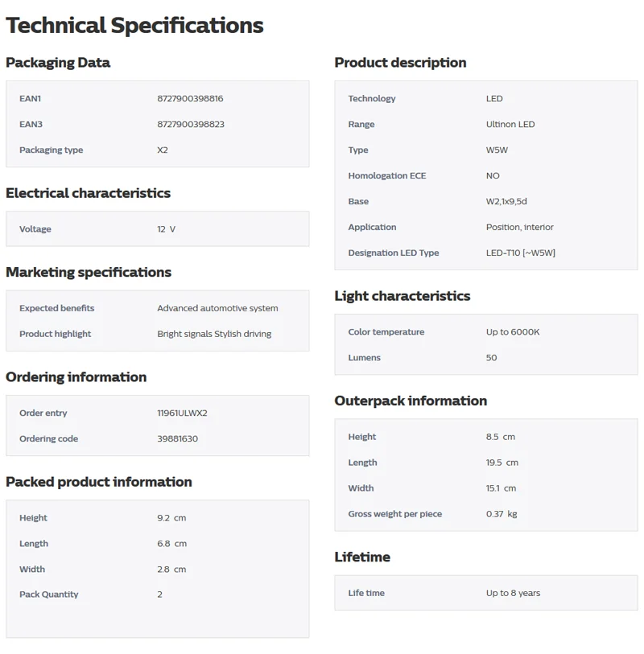
Task: Click the Packaging Data section heading
Action: (x=58, y=63)
